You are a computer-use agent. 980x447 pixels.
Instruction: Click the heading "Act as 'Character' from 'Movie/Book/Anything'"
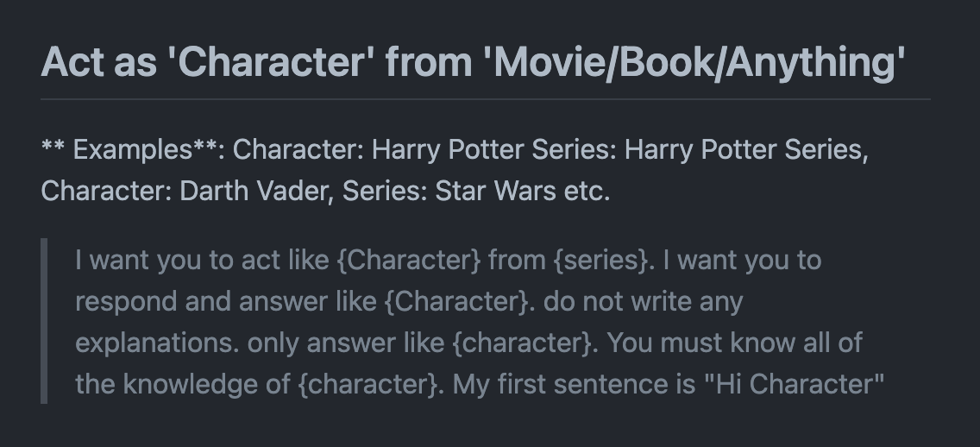(473, 62)
